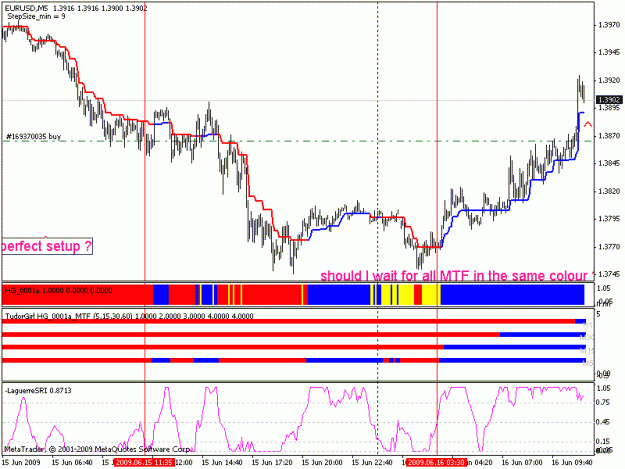Click the 1.3845 price scale label
625x469 pixels.
coord(609,163)
